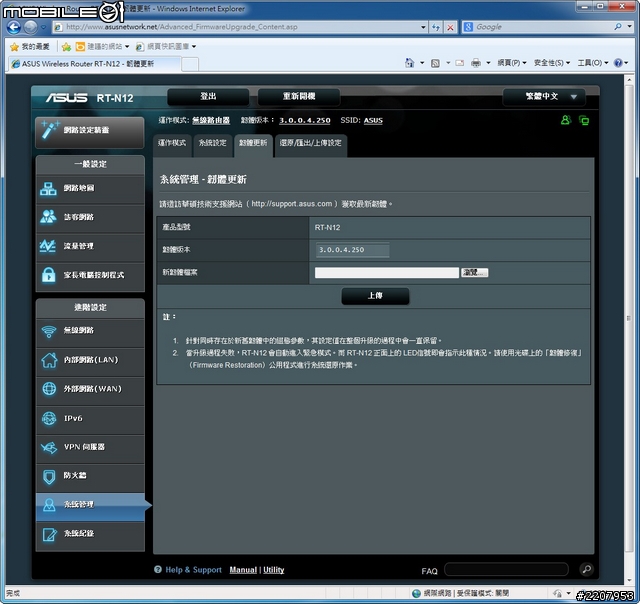Image resolution: width=640 pixels, height=604 pixels.
Task: Open the System Log (系統紀錄) page
Action: (x=90, y=534)
